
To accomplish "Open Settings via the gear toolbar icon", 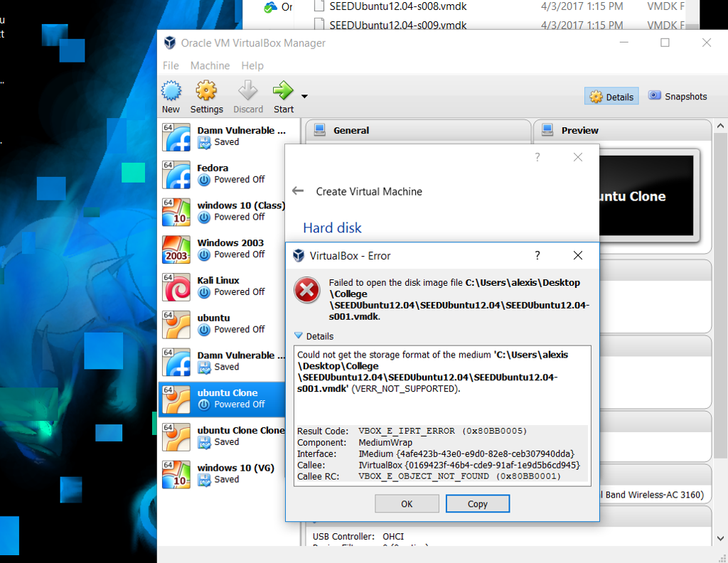I will pos(206,90).
